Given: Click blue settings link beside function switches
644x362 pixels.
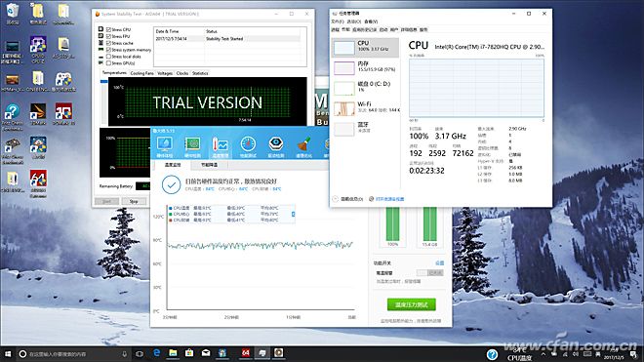Looking at the screenshot, I should (x=439, y=263).
